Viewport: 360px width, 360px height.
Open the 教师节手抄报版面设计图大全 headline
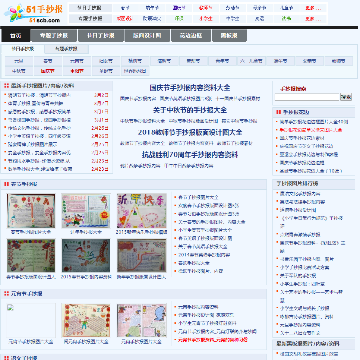click(190, 132)
